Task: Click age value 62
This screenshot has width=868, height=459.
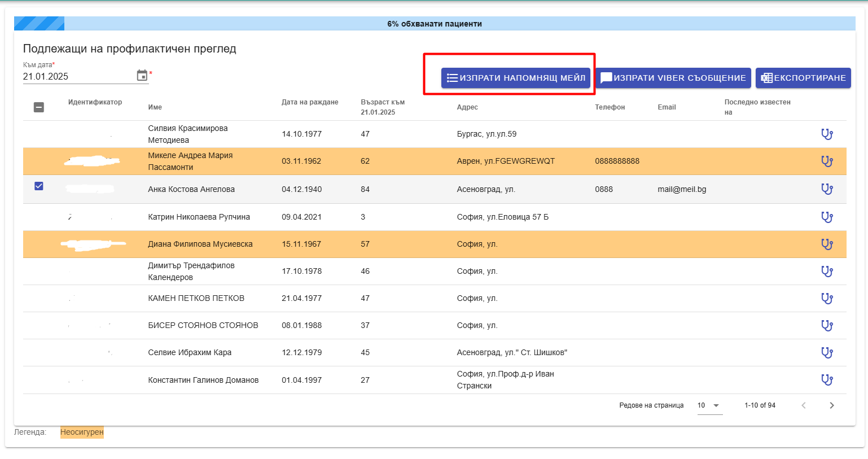Action: point(365,161)
